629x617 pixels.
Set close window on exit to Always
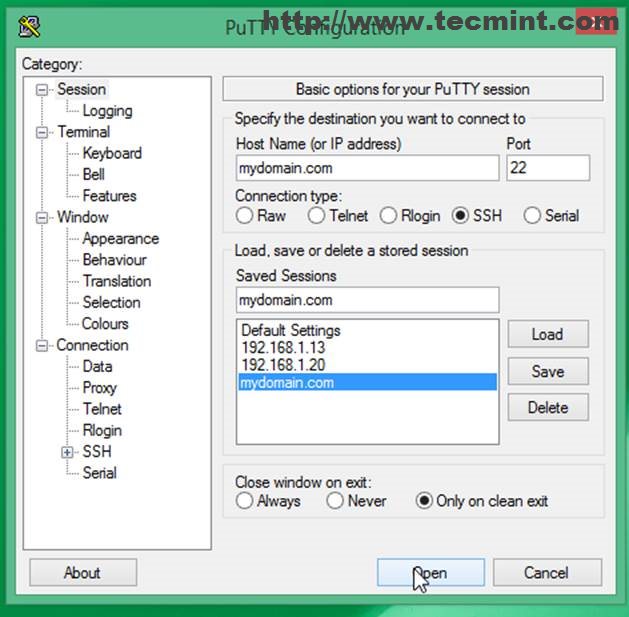coord(244,501)
